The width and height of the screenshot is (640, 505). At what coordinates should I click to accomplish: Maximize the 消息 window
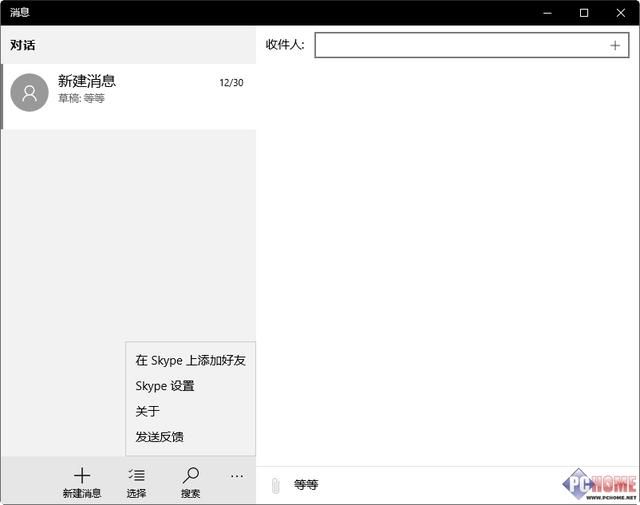[584, 13]
